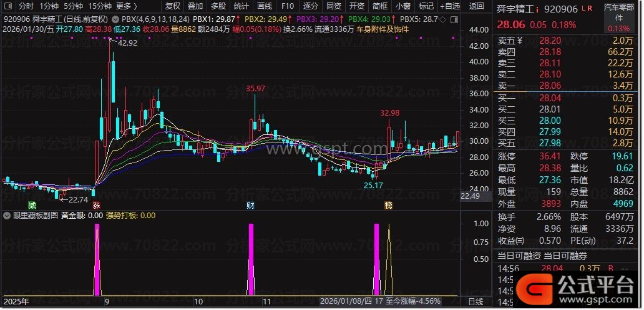644x310 pixels.
Task: Click the diamond icon after PBX5 value
Action: tap(443, 20)
